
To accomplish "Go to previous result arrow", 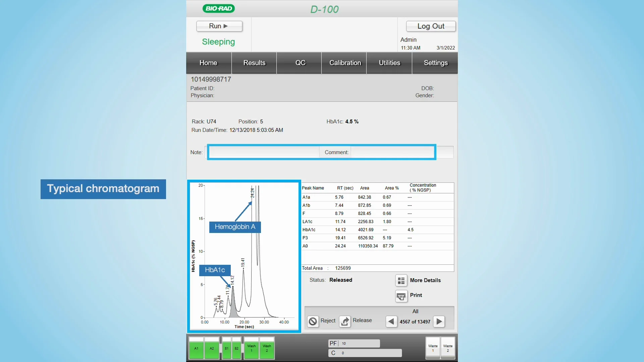I will point(391,321).
